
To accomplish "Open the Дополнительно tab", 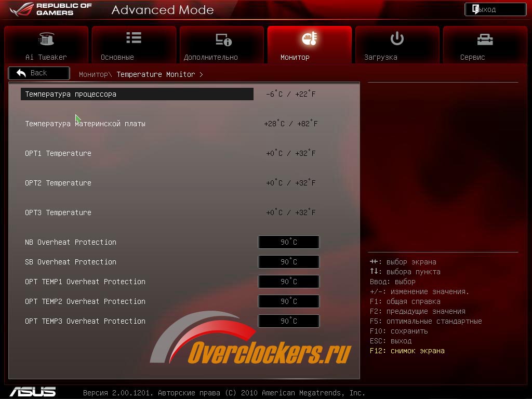I will coord(222,45).
